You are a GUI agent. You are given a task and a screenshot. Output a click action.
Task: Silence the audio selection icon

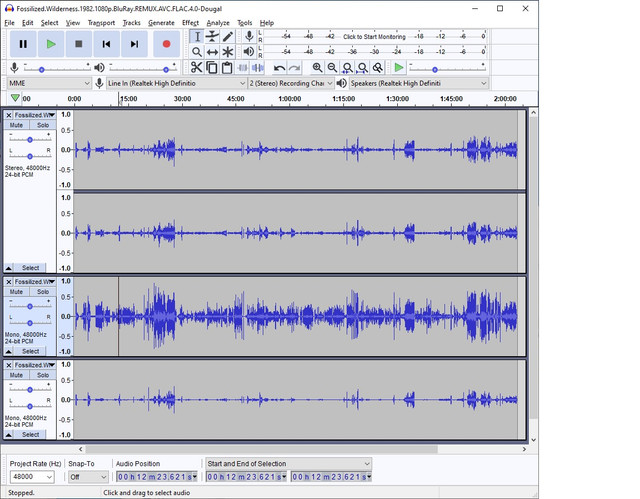(x=258, y=67)
